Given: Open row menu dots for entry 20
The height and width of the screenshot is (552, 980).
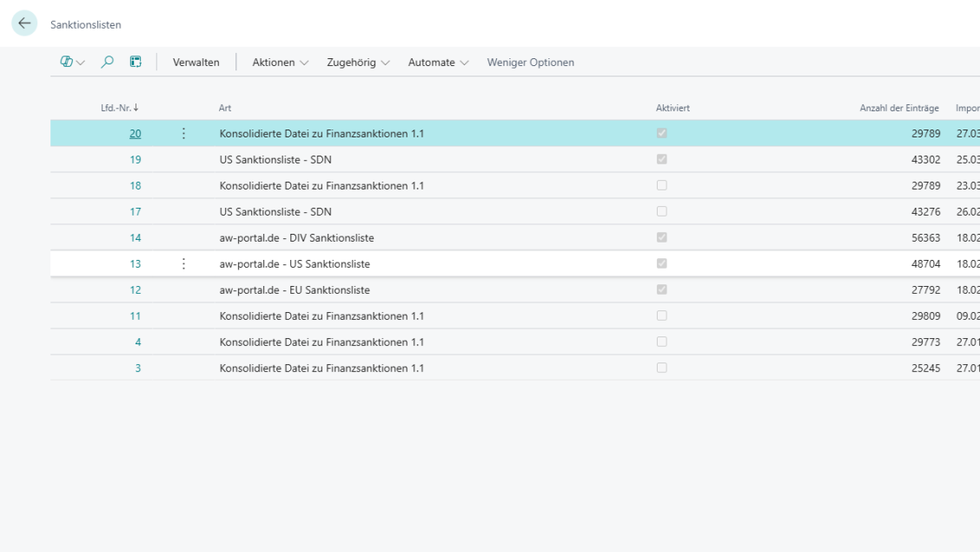Looking at the screenshot, I should tap(183, 133).
